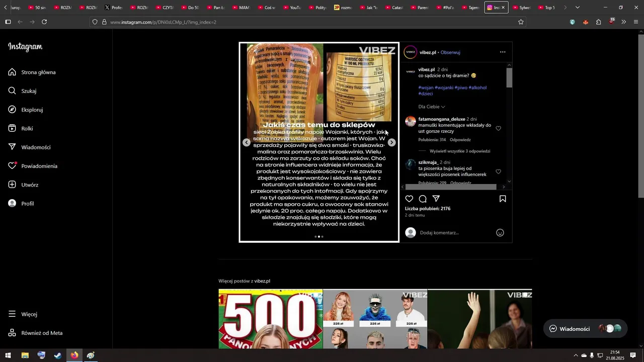
Task: Go back in browser history
Action: point(20,22)
